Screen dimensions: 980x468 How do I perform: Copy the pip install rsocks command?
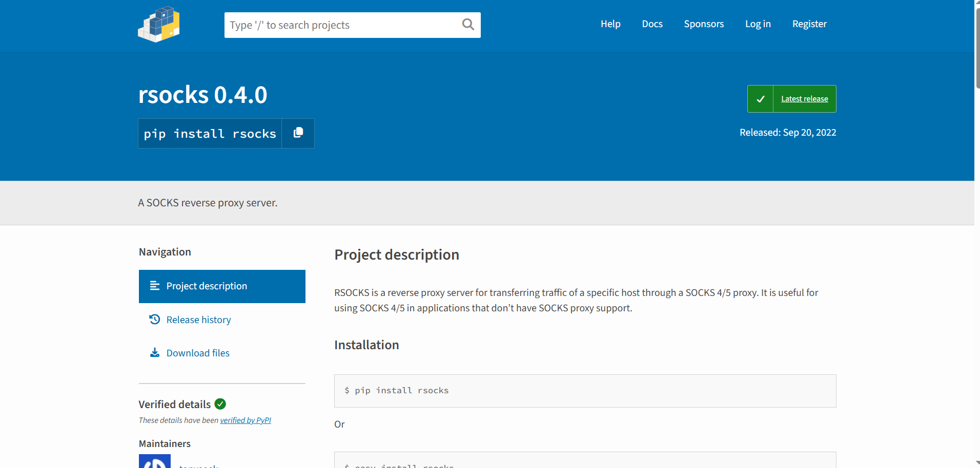tap(298, 133)
